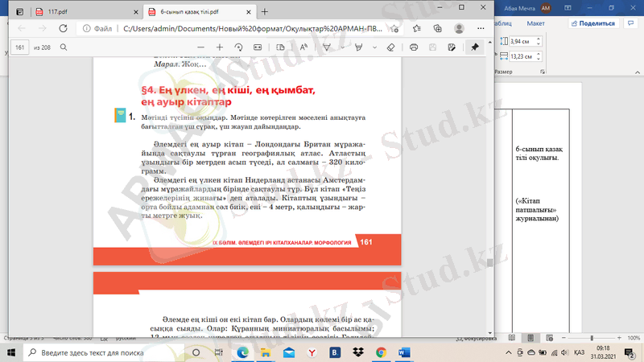Print the PDF using printer icon
644x362 pixels.
coord(413,47)
